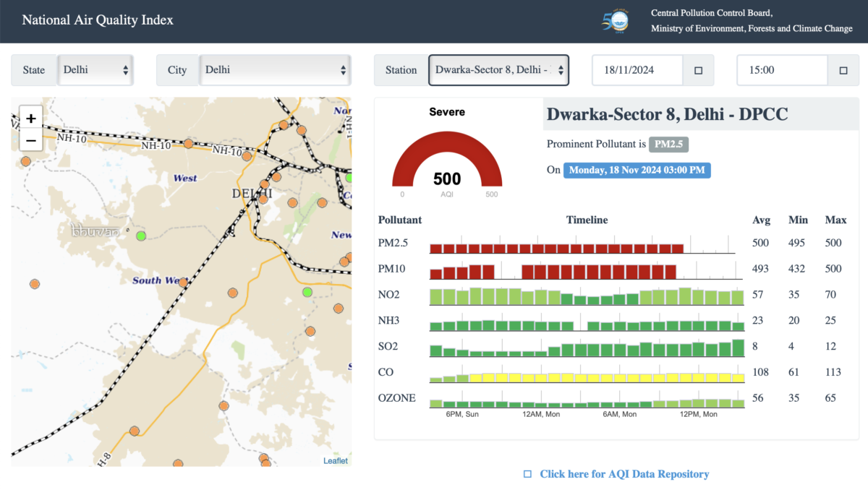Select green station marker beside Bhuvan watermark

141,236
